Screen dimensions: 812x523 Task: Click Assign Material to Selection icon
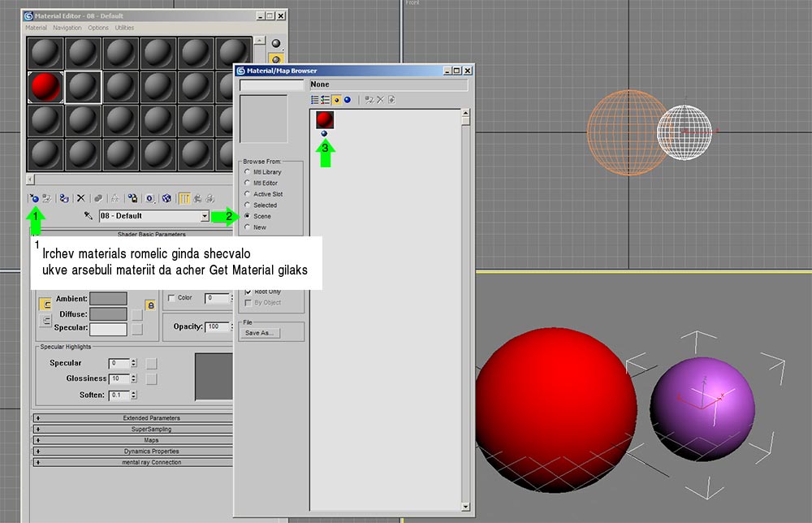63,198
